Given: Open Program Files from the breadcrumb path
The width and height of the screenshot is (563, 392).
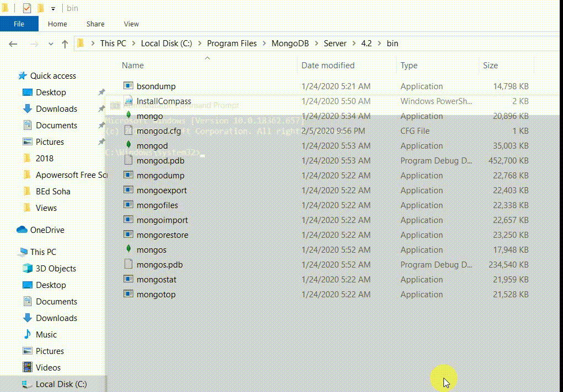Looking at the screenshot, I should [x=231, y=43].
